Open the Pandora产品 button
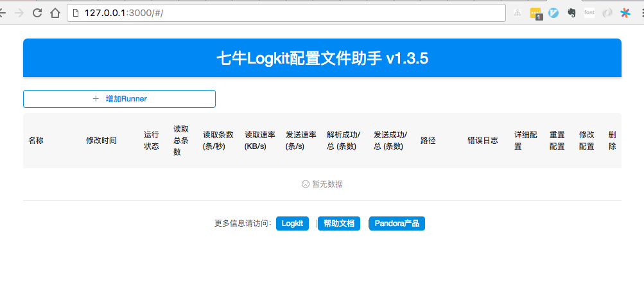 click(x=397, y=223)
